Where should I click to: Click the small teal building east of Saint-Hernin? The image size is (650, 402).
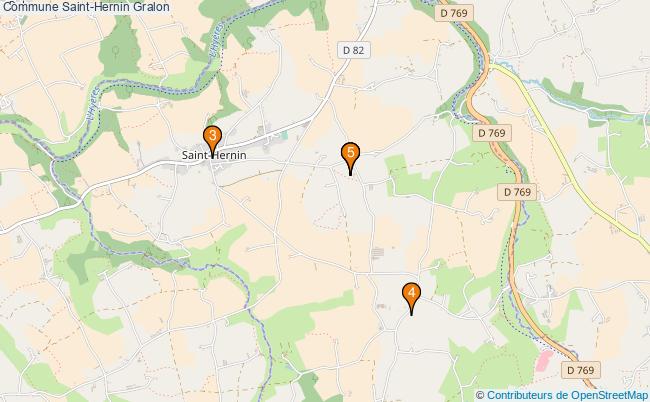point(284,135)
